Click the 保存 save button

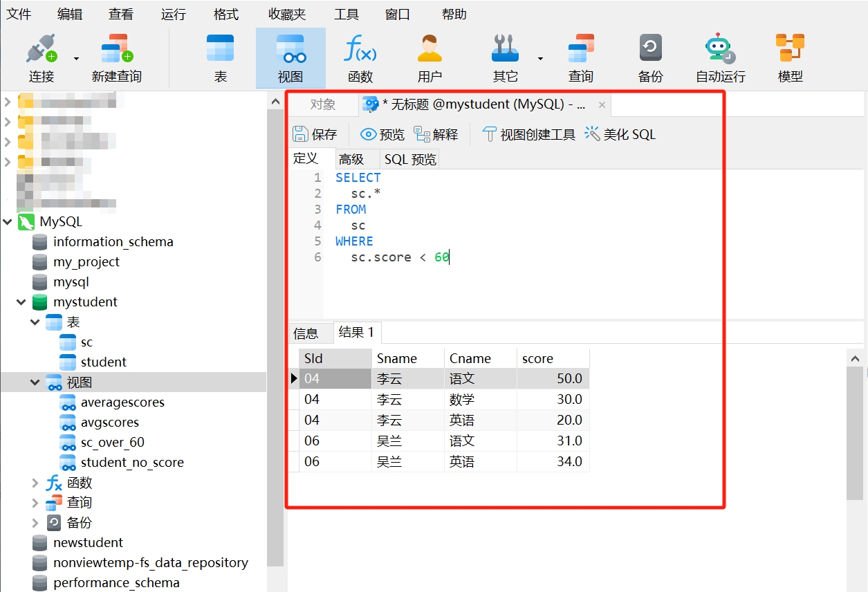[x=315, y=134]
